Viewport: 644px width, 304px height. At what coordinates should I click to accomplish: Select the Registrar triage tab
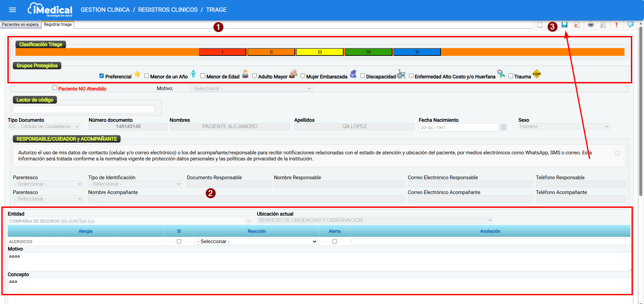click(x=58, y=25)
